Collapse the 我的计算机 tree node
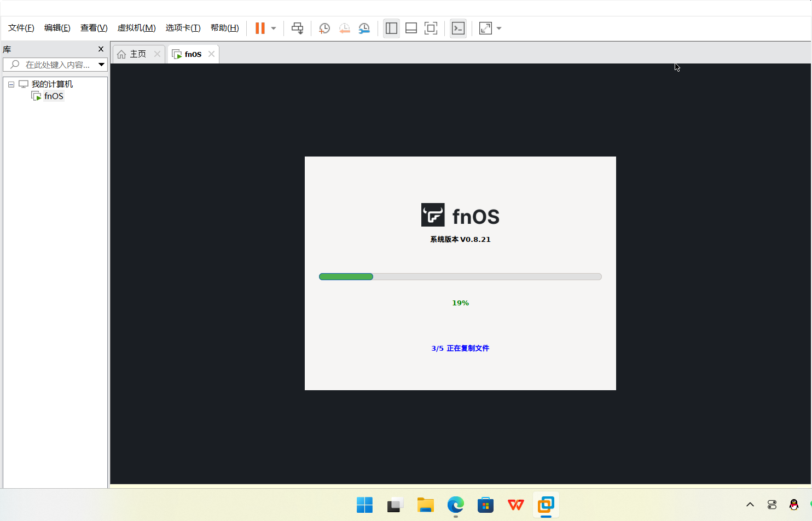The image size is (812, 521). [11, 84]
